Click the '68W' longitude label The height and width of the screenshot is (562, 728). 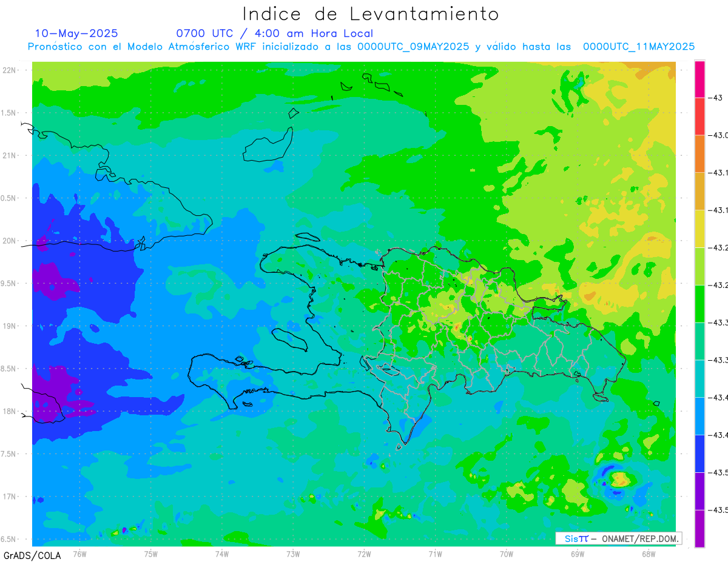(x=649, y=554)
